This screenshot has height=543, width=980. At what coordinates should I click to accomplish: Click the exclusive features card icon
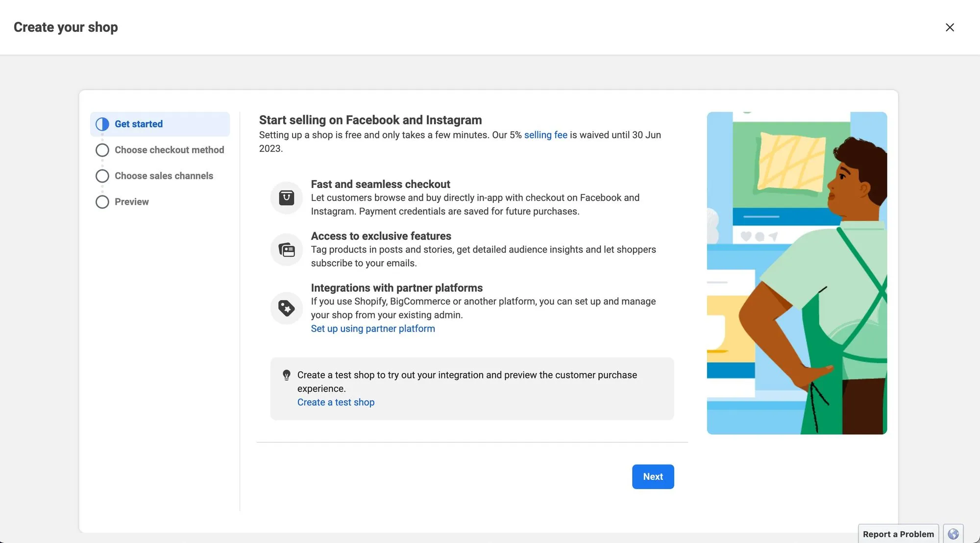click(287, 250)
